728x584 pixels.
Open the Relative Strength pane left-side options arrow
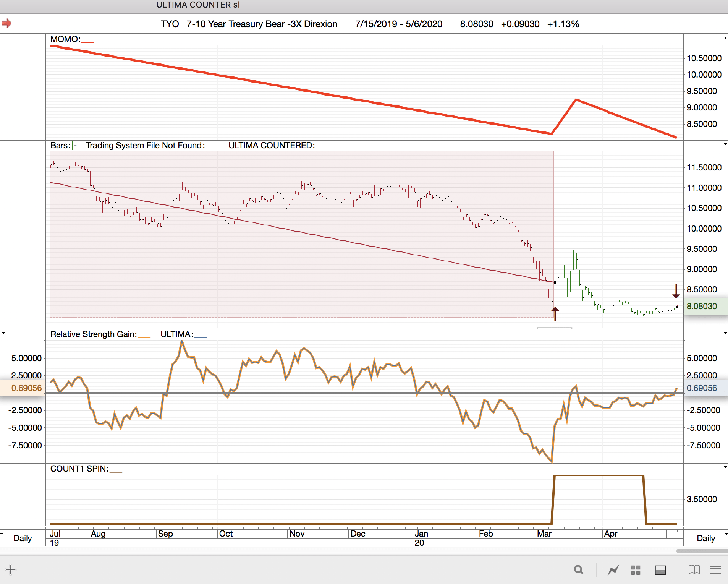click(x=3, y=333)
